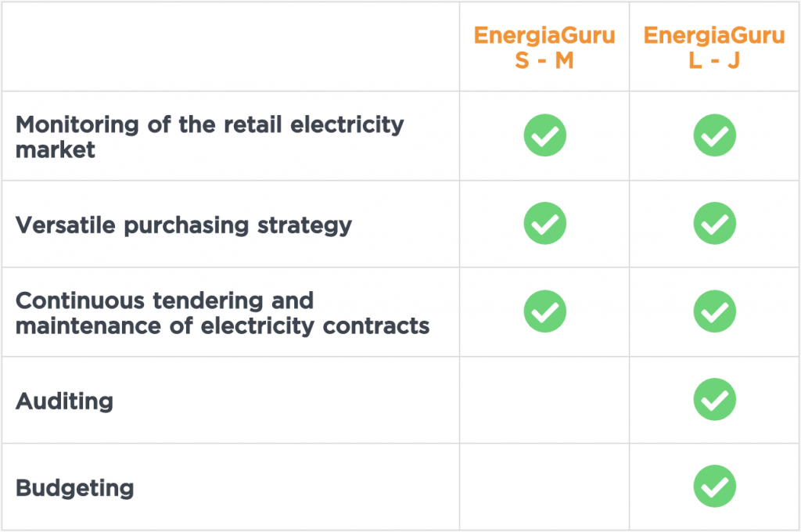Image resolution: width=801 pixels, height=532 pixels.
Task: Click the empty S-M cell in Auditing row
Action: click(544, 400)
